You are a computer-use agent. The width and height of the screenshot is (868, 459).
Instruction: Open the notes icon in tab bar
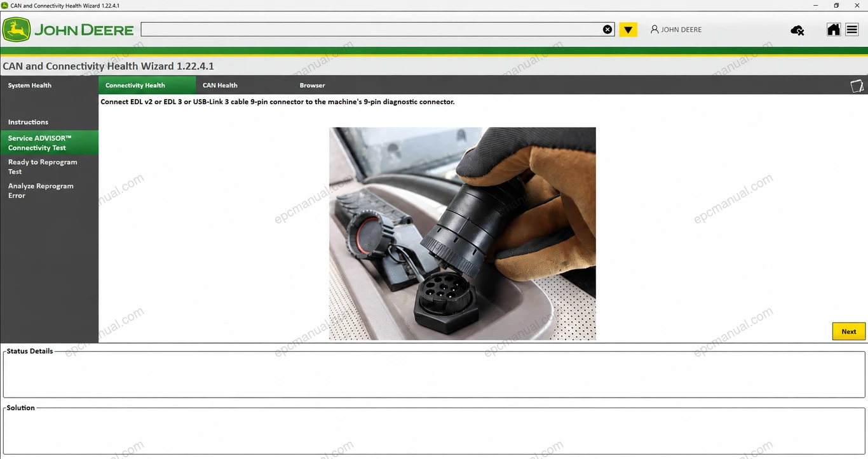(857, 86)
